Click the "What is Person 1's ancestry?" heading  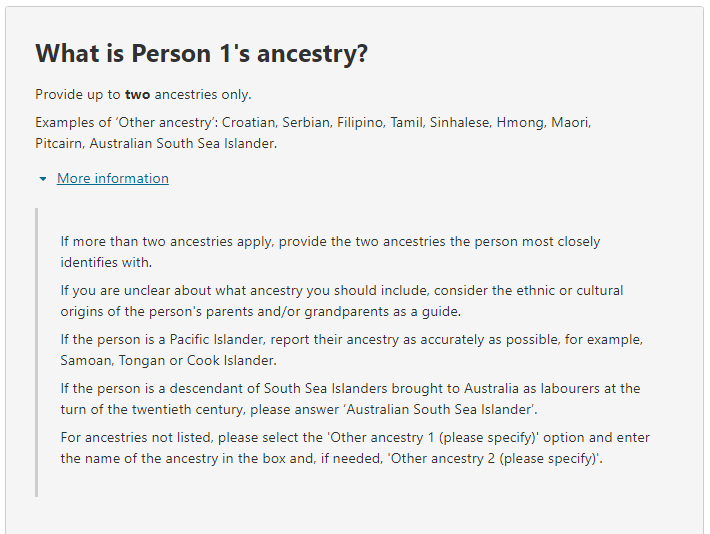pyautogui.click(x=201, y=54)
